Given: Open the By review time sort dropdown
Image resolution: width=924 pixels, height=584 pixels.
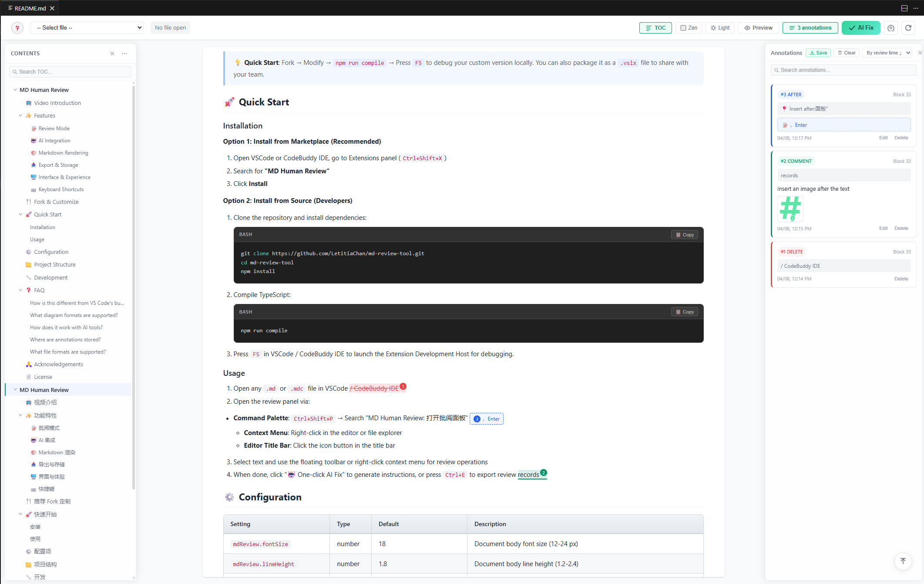Looking at the screenshot, I should (887, 53).
